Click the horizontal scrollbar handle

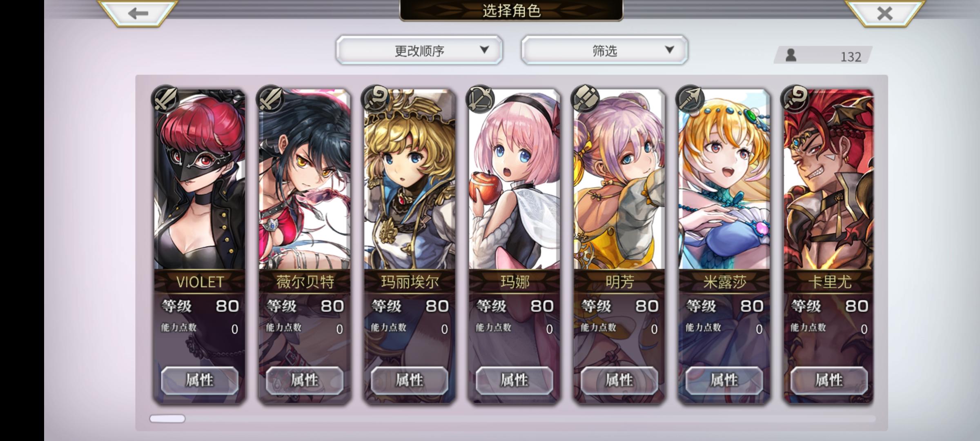tap(167, 419)
